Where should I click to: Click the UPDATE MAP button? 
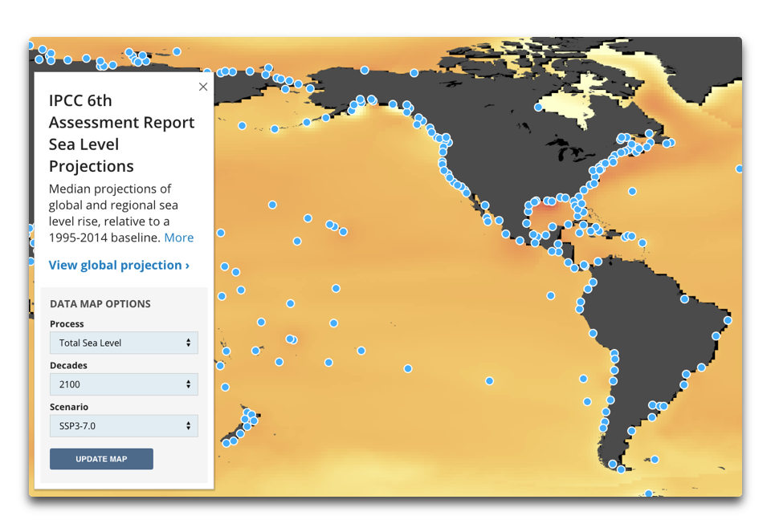[x=101, y=458]
